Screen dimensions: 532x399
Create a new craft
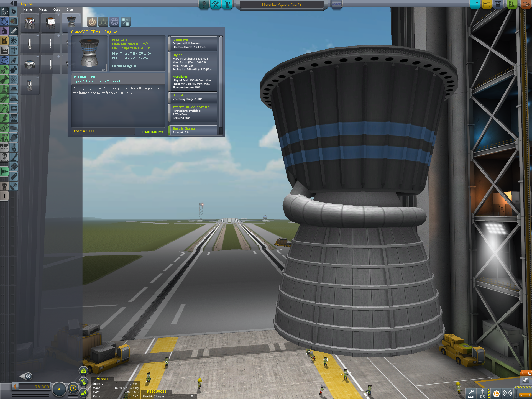(x=475, y=4)
